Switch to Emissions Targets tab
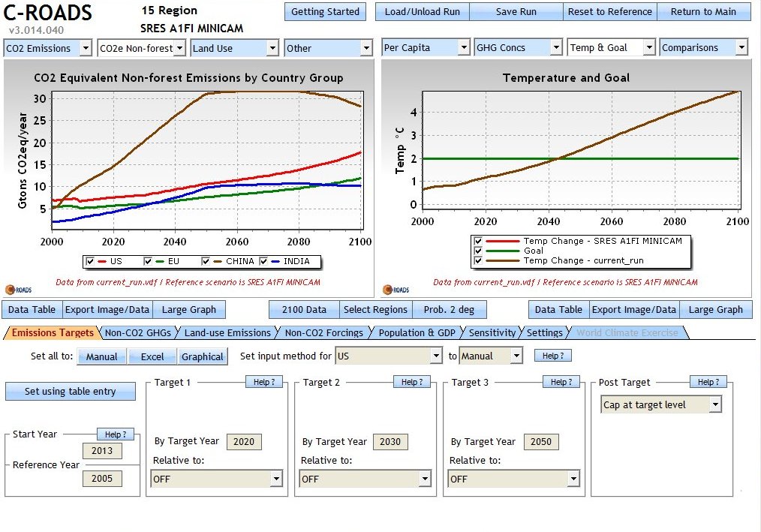 click(x=53, y=332)
